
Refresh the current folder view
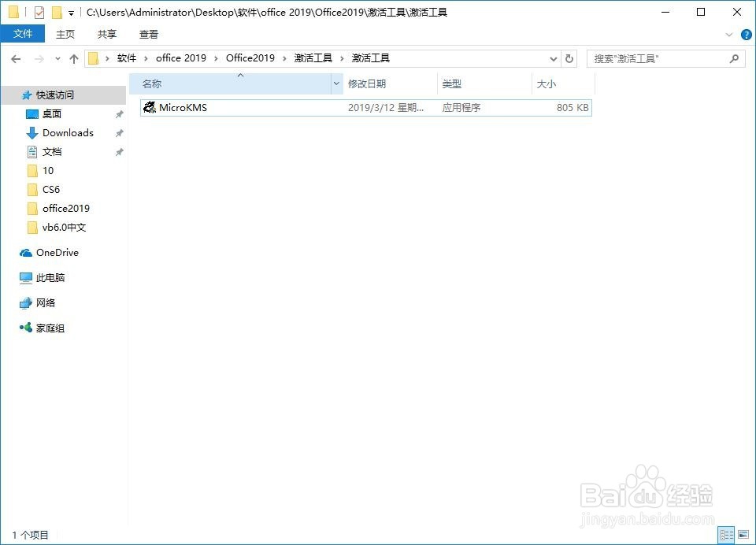pyautogui.click(x=569, y=57)
